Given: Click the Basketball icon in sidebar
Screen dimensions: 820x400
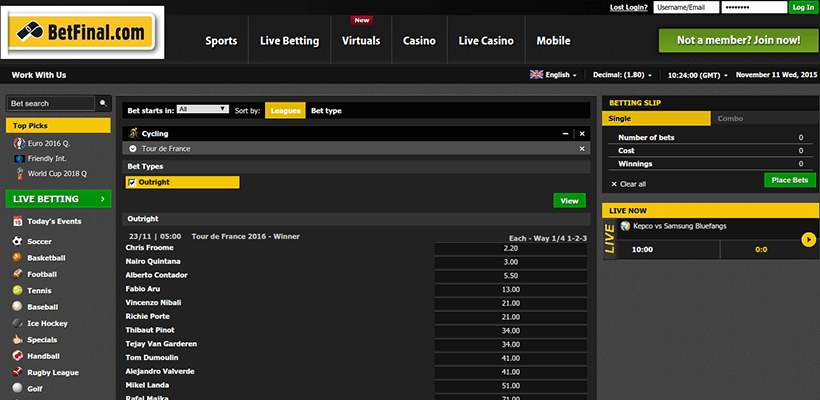Looking at the screenshot, I should (x=18, y=258).
